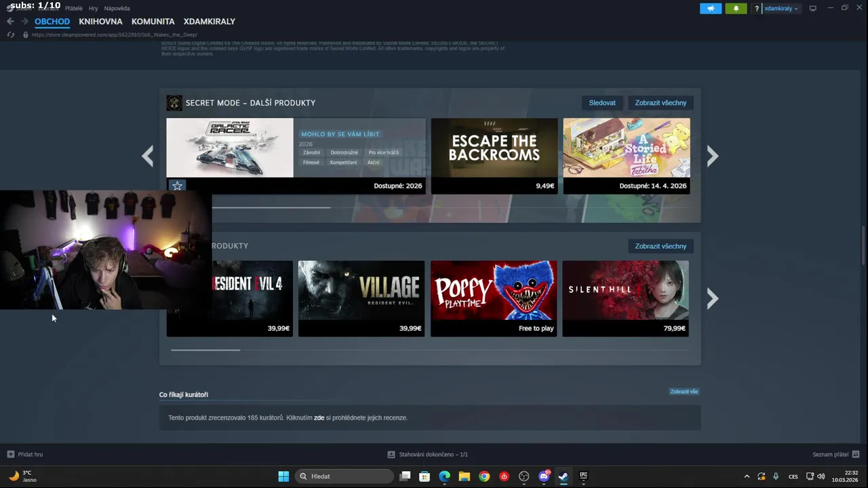The width and height of the screenshot is (868, 488).
Task: Expand xdamkiraly account dropdown
Action: 781,9
